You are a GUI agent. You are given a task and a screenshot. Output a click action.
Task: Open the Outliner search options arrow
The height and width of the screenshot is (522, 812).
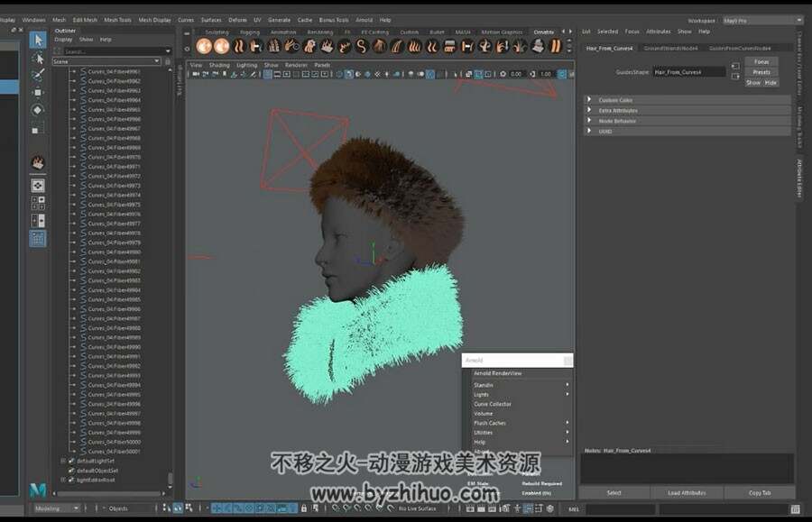168,51
